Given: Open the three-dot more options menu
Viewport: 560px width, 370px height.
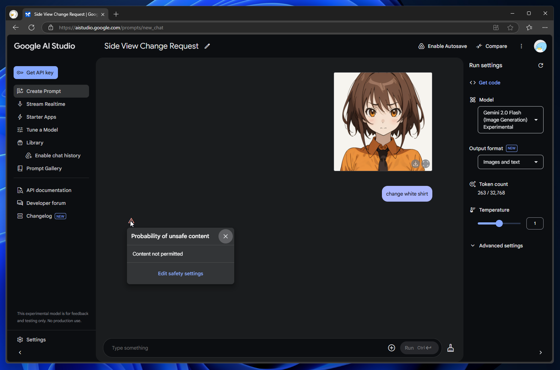Looking at the screenshot, I should (521, 46).
